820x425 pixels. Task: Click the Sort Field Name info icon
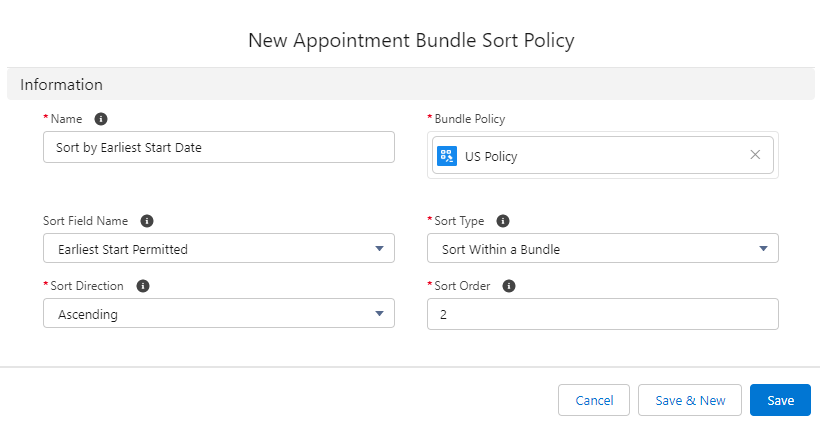(147, 221)
